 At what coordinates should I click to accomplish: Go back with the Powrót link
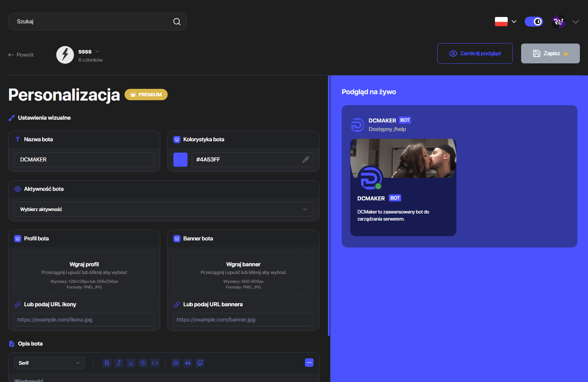[x=21, y=55]
